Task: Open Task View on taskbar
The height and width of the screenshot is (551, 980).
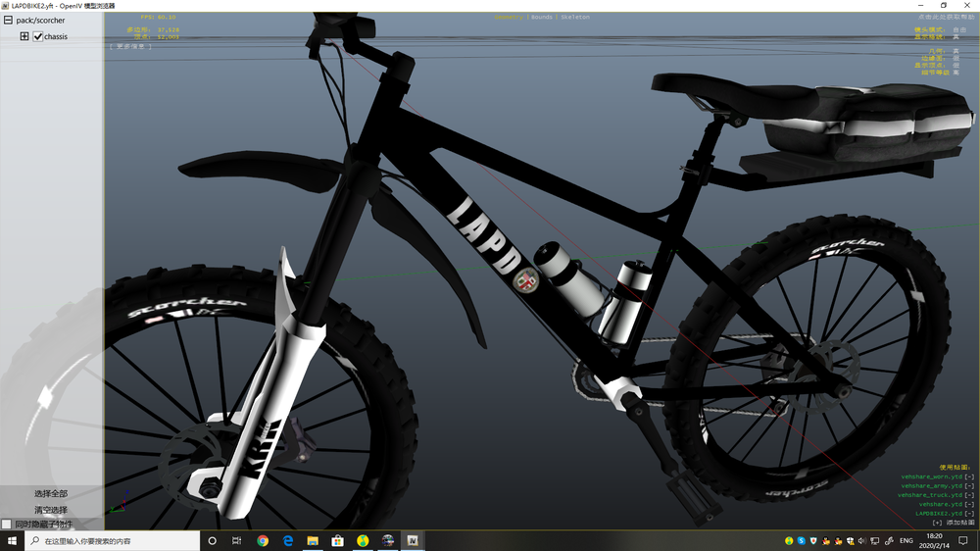Action: click(237, 541)
